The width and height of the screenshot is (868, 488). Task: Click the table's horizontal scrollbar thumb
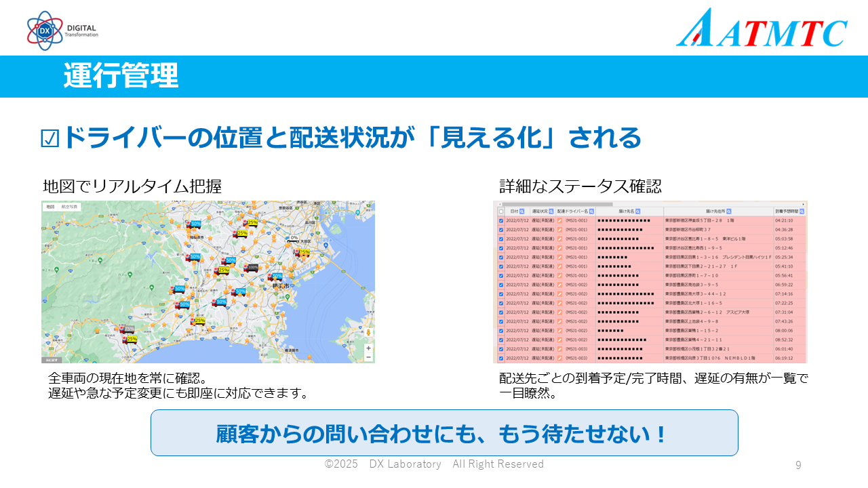[556, 203]
